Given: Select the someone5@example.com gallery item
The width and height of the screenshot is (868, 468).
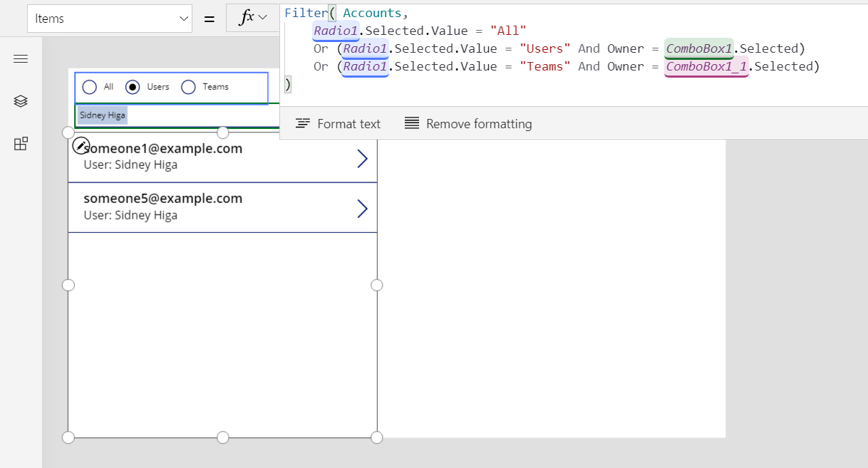Looking at the screenshot, I should pos(222,207).
